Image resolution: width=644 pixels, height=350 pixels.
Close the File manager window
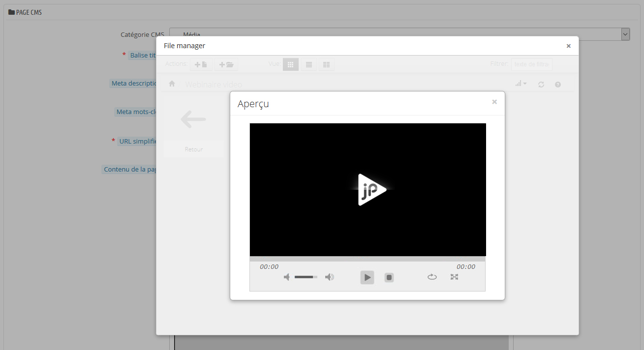tap(569, 46)
